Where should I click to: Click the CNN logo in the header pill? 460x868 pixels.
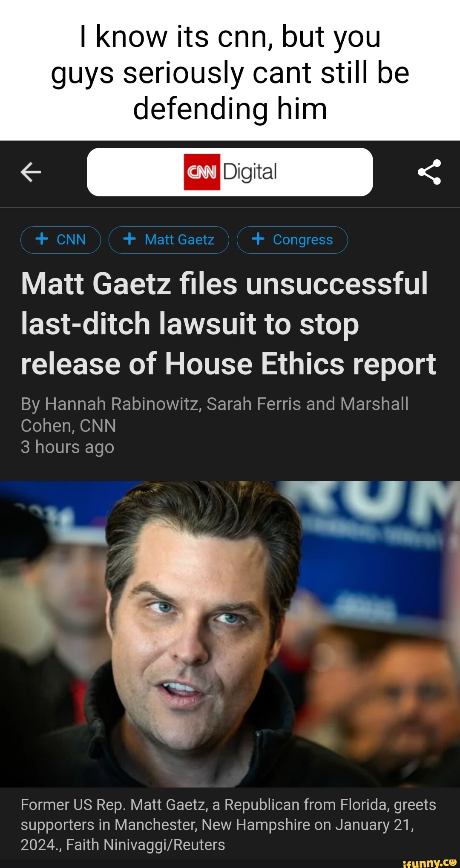(x=201, y=172)
